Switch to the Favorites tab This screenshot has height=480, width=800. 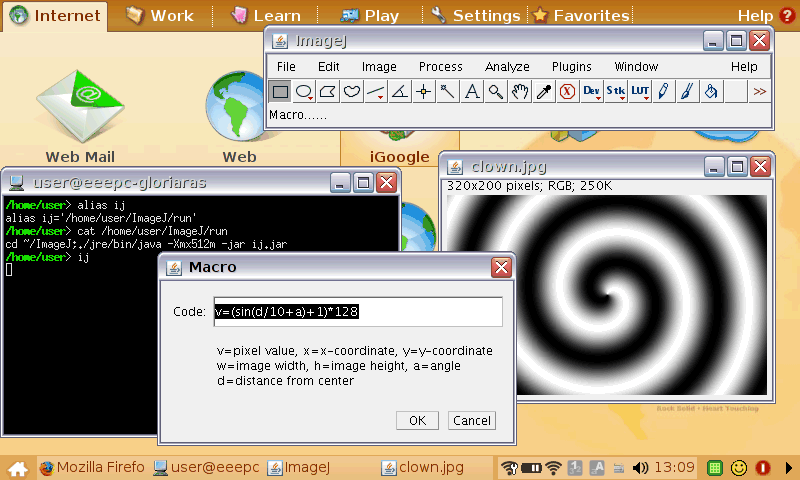pyautogui.click(x=581, y=16)
